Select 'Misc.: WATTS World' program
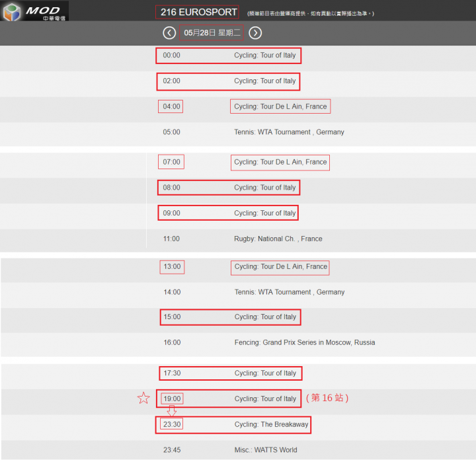476x460 pixels. pyautogui.click(x=266, y=450)
